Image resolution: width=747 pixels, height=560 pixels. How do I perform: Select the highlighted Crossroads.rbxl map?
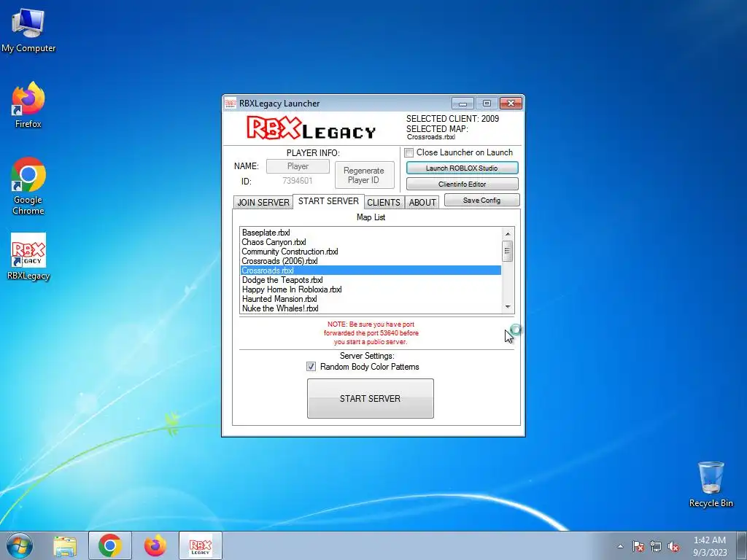pos(371,271)
